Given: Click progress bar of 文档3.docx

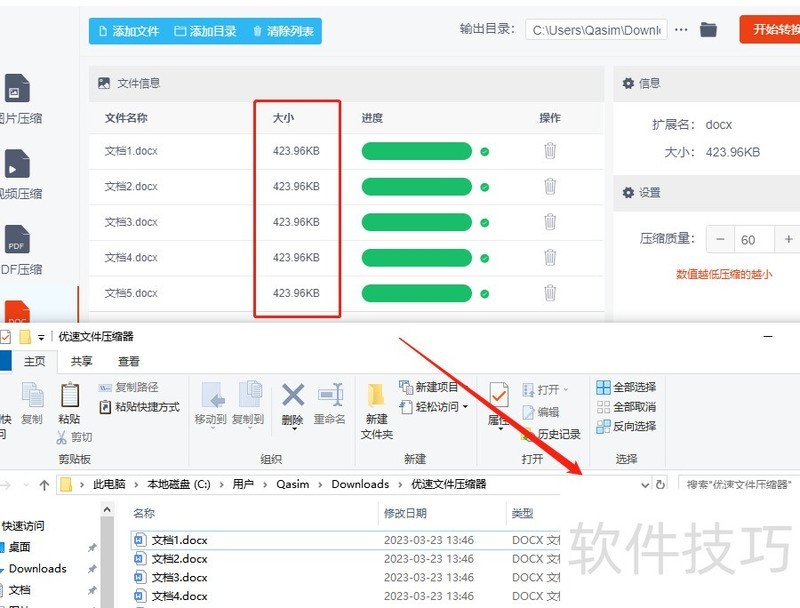Looking at the screenshot, I should pyautogui.click(x=416, y=222).
